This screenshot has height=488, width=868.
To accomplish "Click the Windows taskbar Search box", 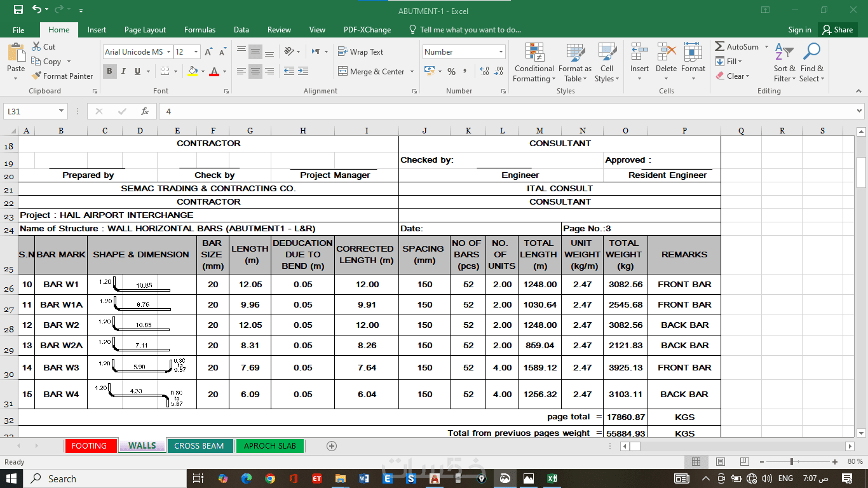I will (x=62, y=478).
